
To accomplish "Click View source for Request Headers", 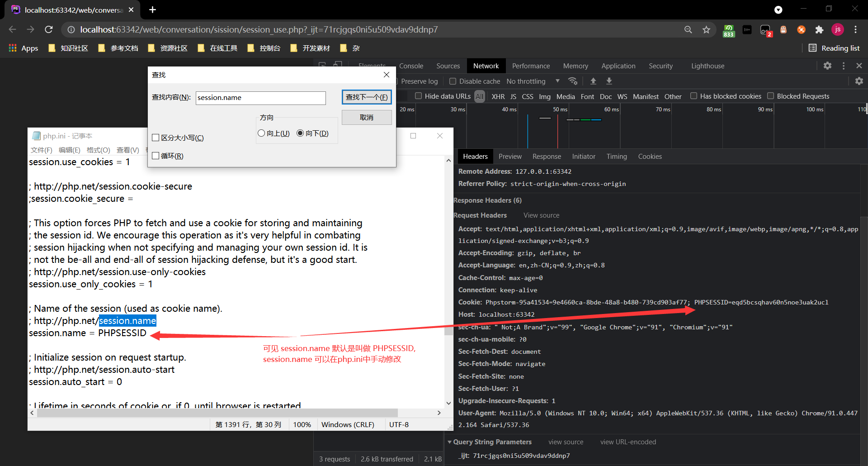I will pyautogui.click(x=541, y=215).
